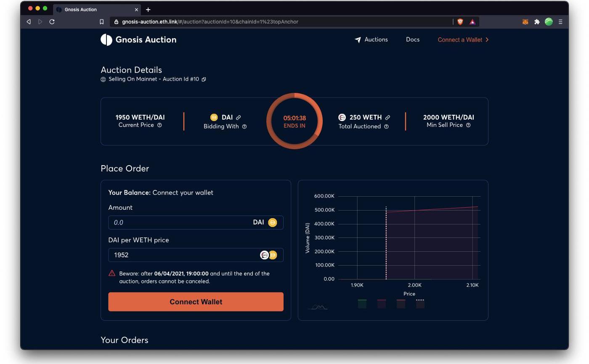Image resolution: width=589 pixels, height=364 pixels.
Task: Click the Min Sell Price help icon
Action: [468, 125]
